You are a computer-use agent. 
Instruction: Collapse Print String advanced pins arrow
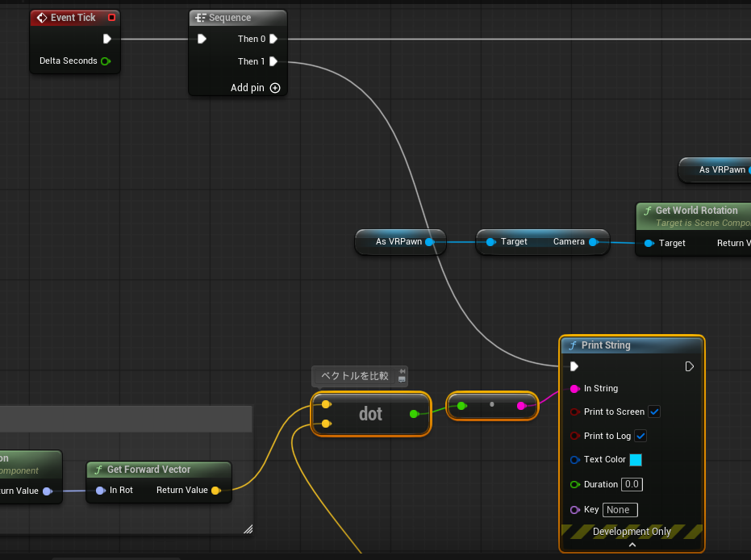coord(632,545)
